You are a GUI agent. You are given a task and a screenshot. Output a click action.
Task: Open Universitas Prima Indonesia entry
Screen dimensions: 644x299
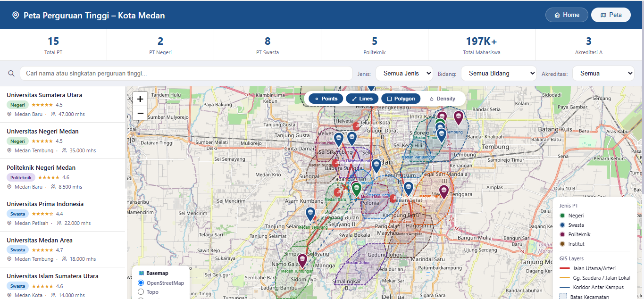click(63, 213)
